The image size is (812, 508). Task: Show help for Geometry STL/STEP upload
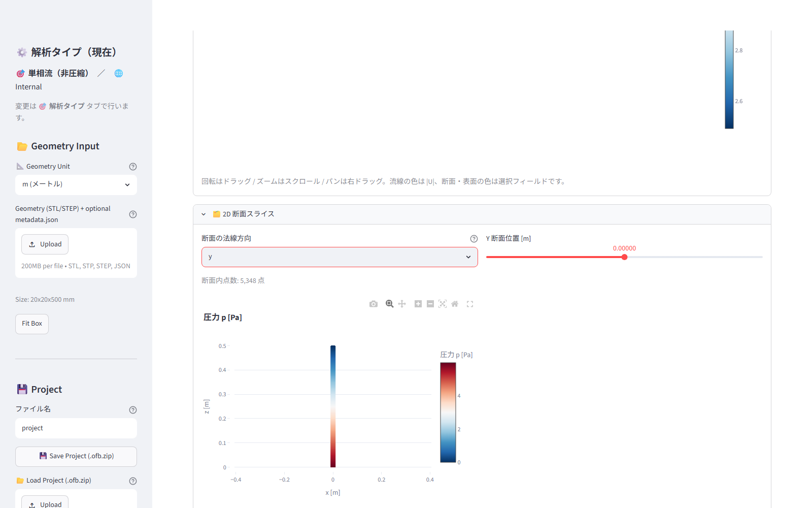(x=133, y=214)
